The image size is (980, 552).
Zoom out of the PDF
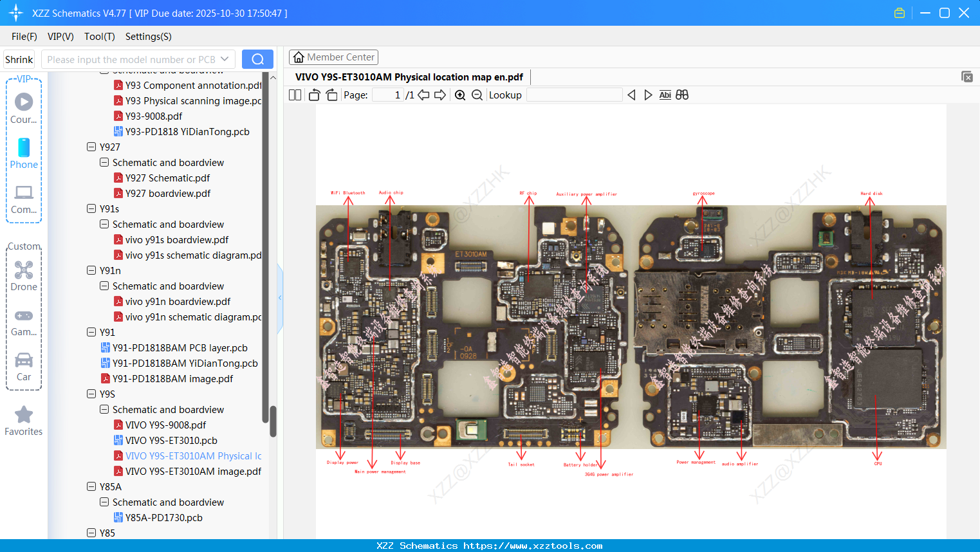pos(477,95)
